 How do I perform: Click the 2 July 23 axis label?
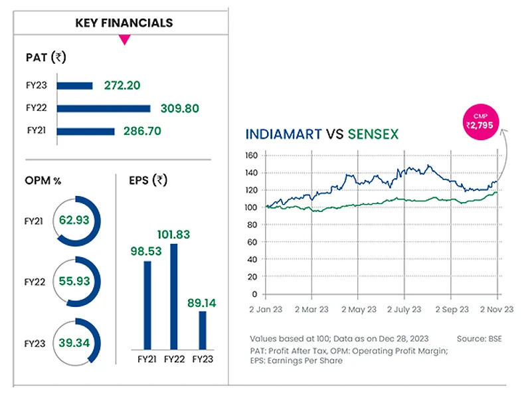(x=403, y=309)
